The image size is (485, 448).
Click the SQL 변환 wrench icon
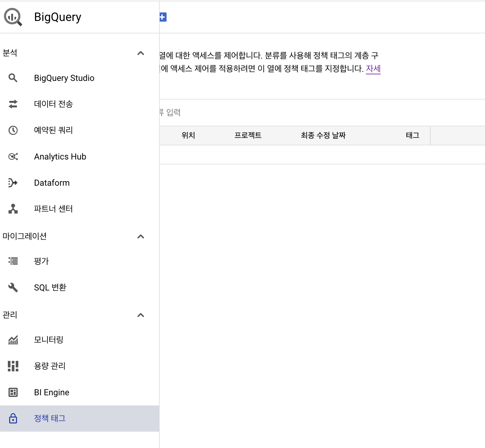(13, 288)
